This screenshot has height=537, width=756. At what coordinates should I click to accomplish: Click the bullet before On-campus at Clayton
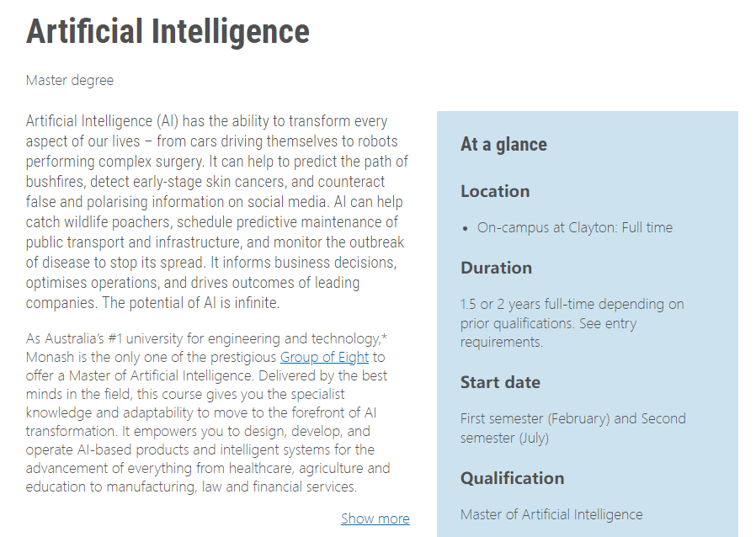[466, 228]
